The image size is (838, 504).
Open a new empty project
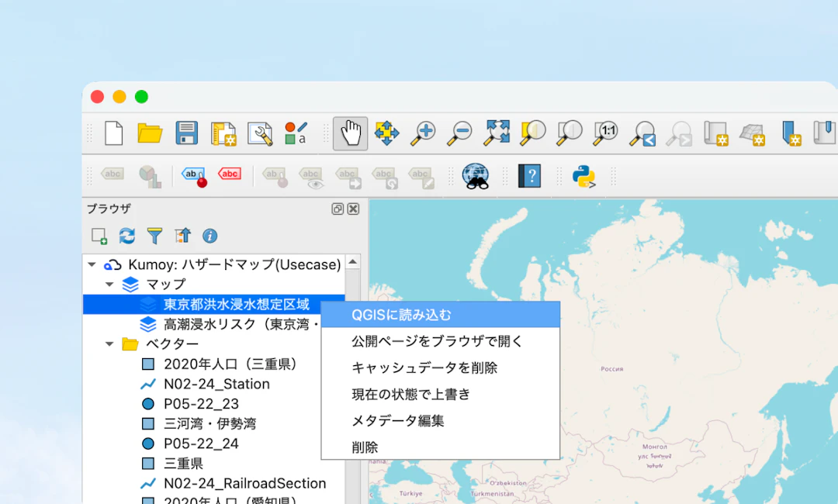113,133
